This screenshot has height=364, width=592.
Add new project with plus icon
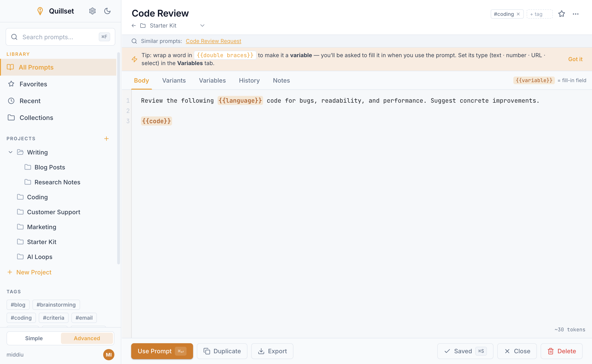point(106,139)
